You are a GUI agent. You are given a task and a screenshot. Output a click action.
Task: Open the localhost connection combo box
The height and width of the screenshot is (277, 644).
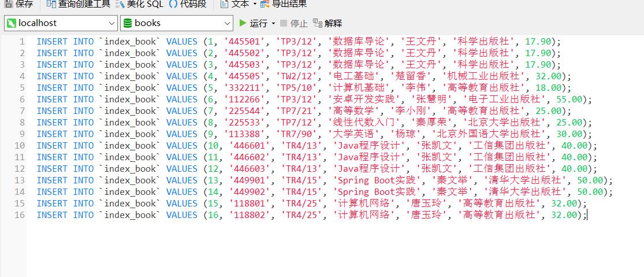(61, 23)
